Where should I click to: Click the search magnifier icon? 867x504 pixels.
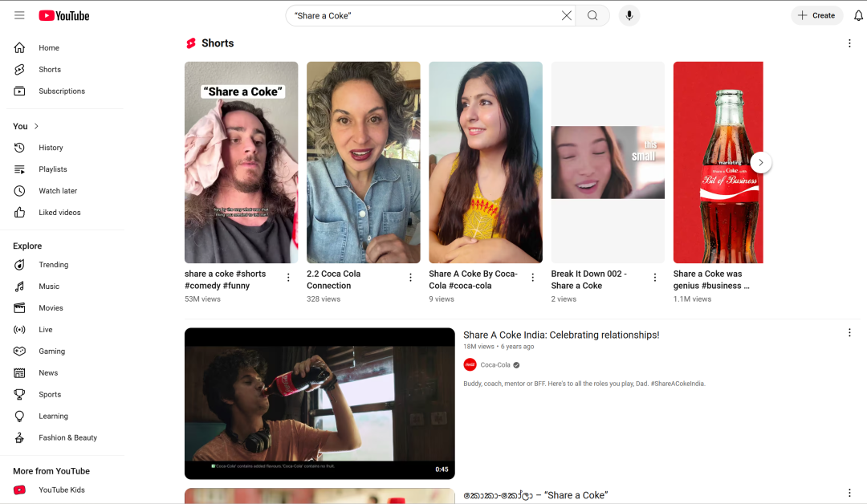592,15
